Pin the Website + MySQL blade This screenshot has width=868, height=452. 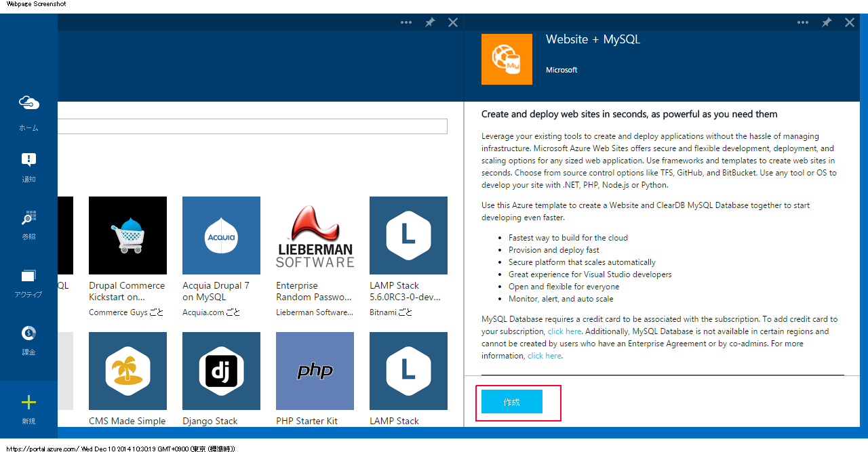(x=826, y=22)
